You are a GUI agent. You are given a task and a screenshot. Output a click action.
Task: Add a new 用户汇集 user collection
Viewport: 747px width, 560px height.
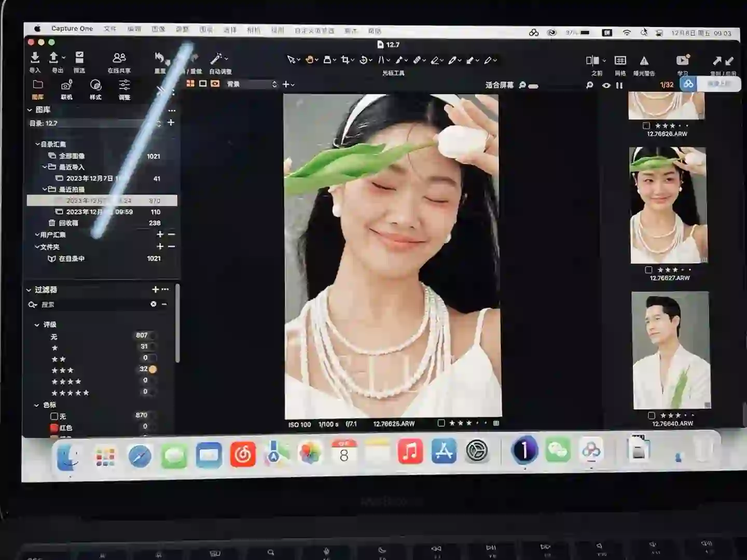[160, 235]
